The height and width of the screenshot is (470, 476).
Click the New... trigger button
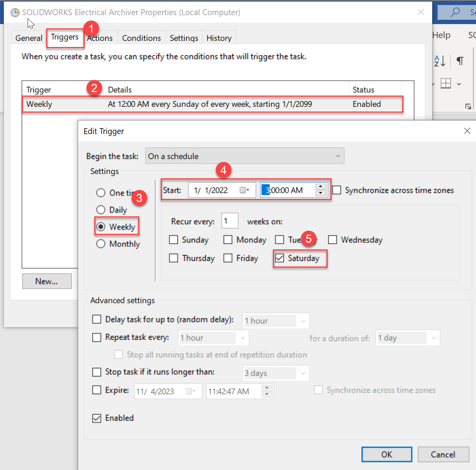47,281
